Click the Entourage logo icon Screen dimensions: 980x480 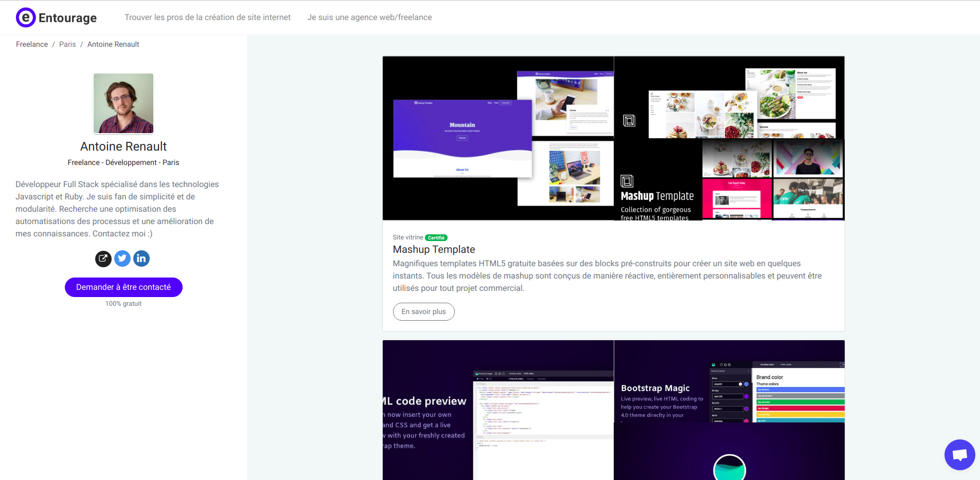point(26,17)
